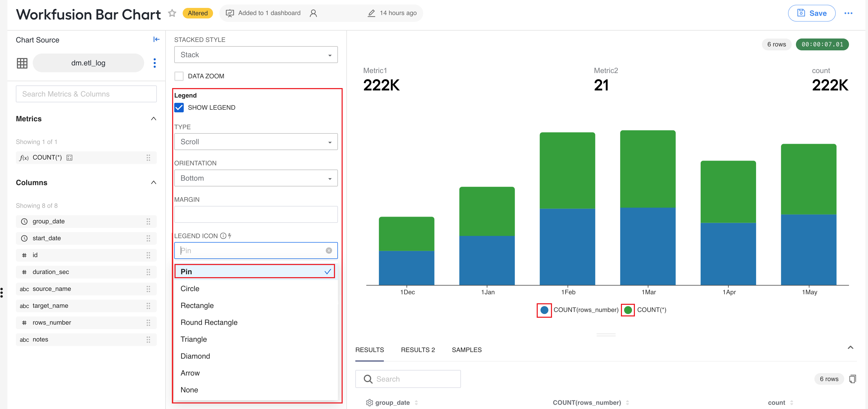Uncheck the Show Legend checkbox
The width and height of the screenshot is (868, 409).
179,107
